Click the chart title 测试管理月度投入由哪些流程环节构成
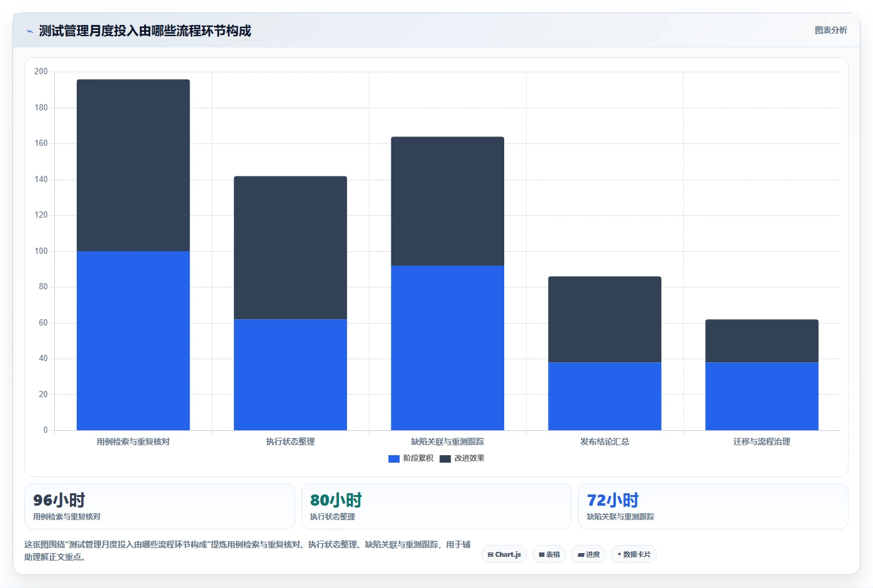Image resolution: width=873 pixels, height=588 pixels. [145, 31]
